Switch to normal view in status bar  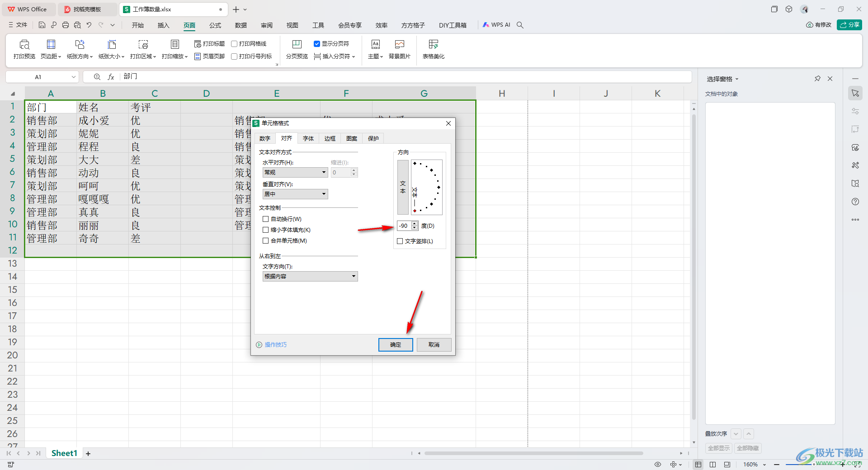[698, 465]
